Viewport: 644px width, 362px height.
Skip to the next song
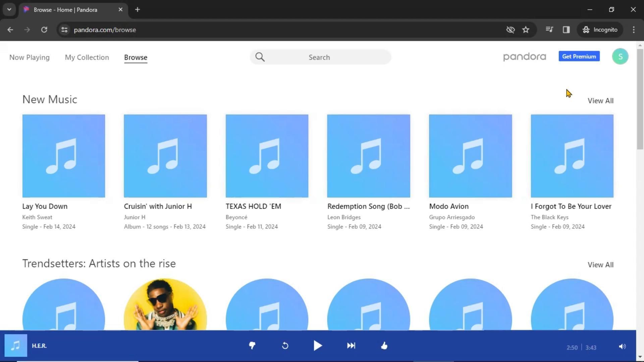point(351,346)
